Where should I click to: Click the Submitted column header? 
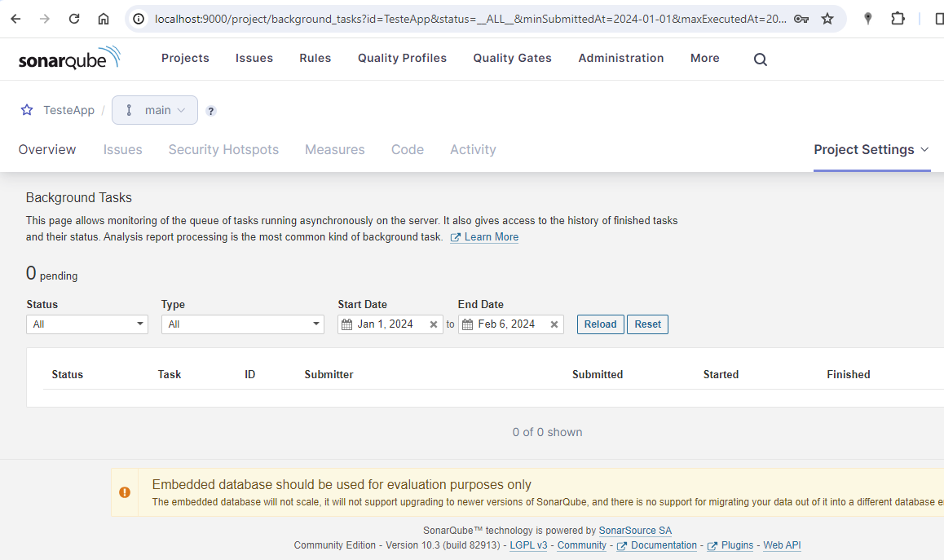598,374
